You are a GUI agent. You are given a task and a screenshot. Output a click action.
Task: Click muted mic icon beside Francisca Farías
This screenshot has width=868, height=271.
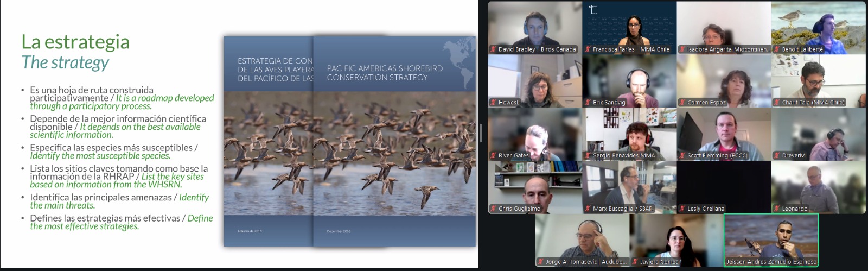[x=588, y=49]
